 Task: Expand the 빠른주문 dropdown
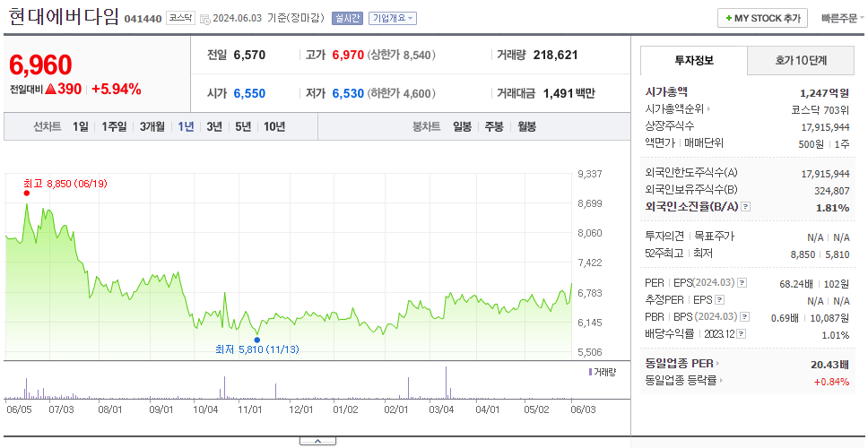tap(843, 18)
